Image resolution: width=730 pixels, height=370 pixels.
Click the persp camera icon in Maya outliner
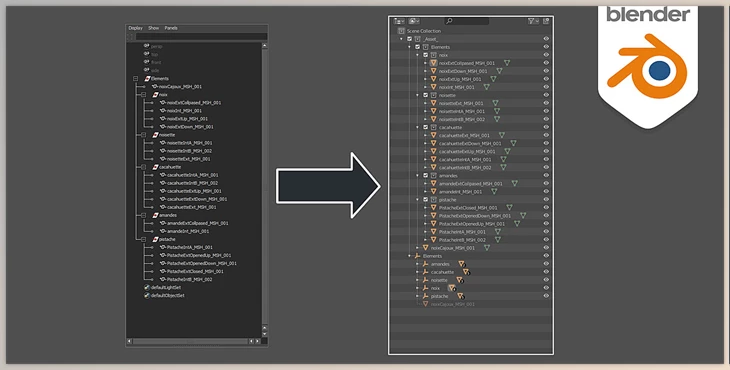[146, 46]
